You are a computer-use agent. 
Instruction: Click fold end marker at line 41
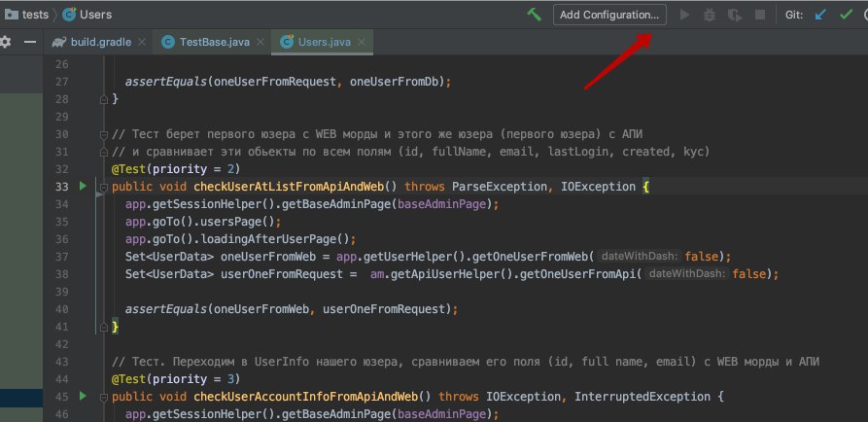coord(103,328)
